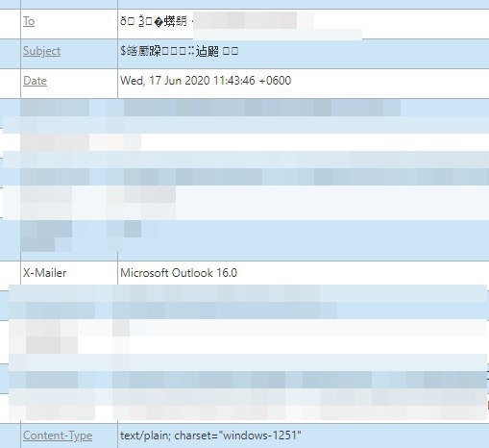Select the date Wed, 17 Jun 2020 11:43:46 +0600
Image resolution: width=489 pixels, height=448 pixels.
[206, 81]
